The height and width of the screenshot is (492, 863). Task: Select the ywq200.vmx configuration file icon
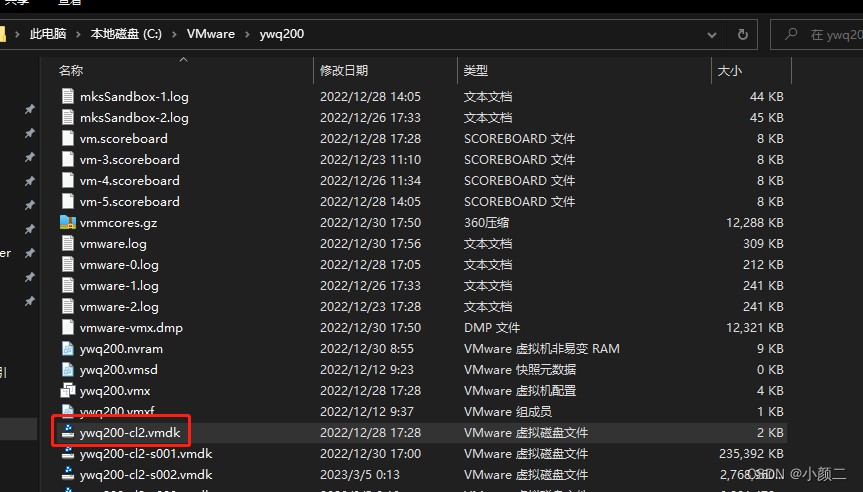(68, 391)
